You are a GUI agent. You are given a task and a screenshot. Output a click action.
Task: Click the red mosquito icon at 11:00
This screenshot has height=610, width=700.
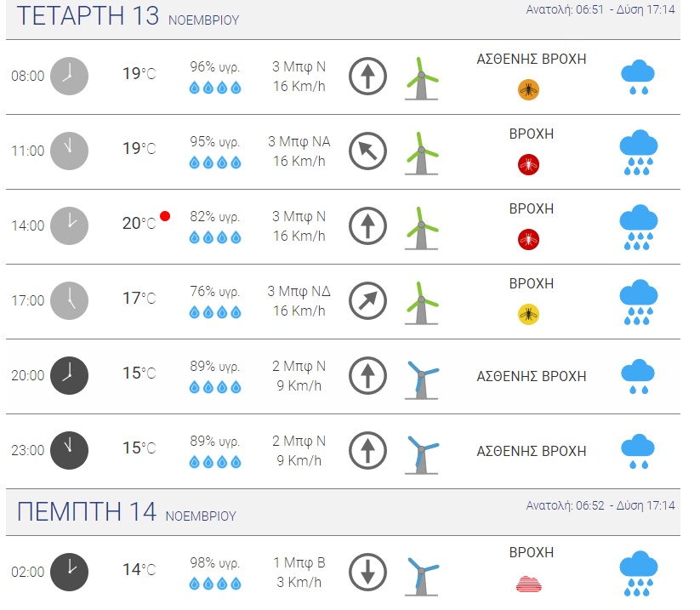click(x=528, y=164)
